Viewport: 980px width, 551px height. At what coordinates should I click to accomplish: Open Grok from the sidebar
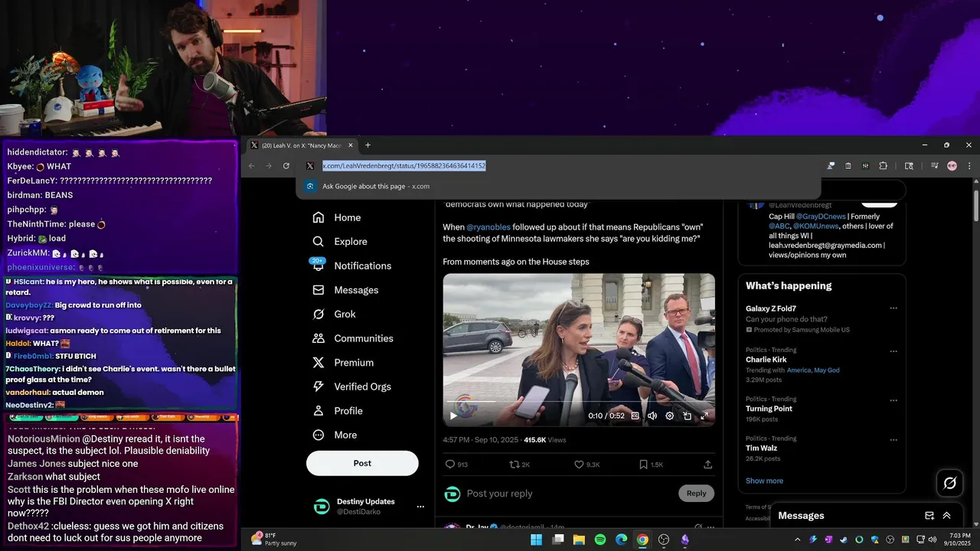[335, 315]
